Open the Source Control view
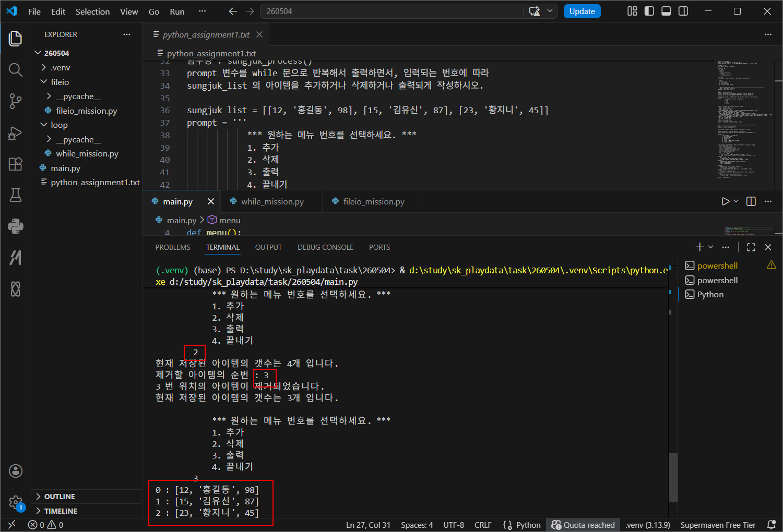Image resolution: width=783 pixels, height=532 pixels. click(x=16, y=101)
